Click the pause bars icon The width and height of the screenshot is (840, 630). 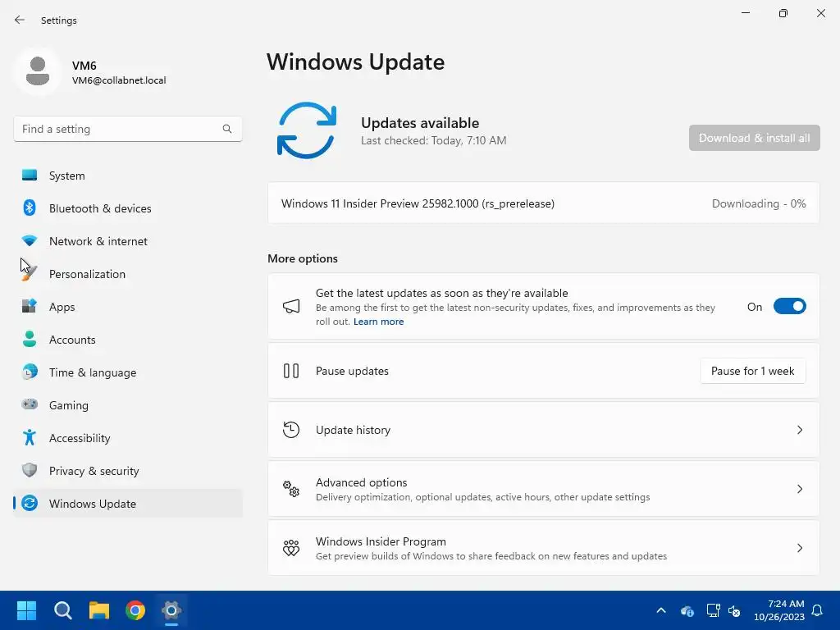[x=291, y=371]
